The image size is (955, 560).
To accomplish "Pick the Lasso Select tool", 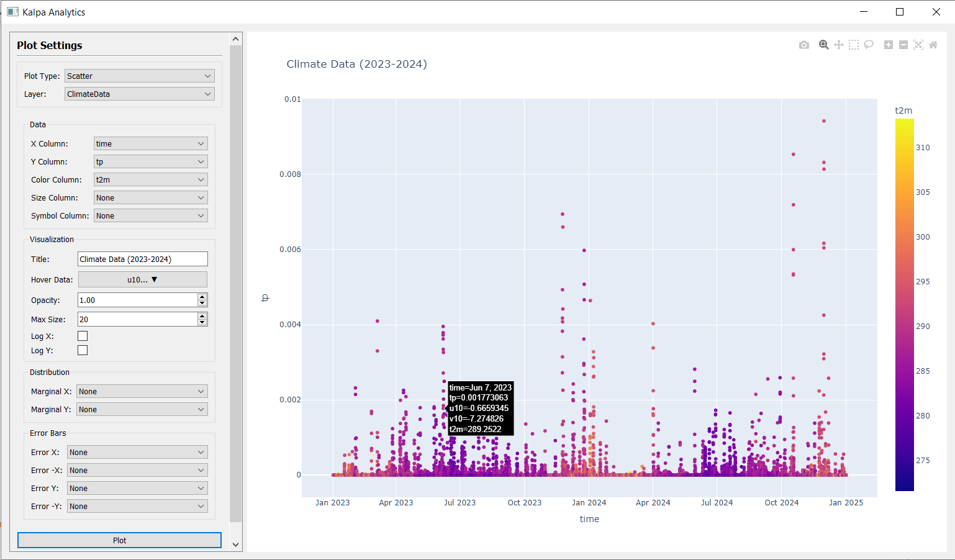I will point(869,45).
